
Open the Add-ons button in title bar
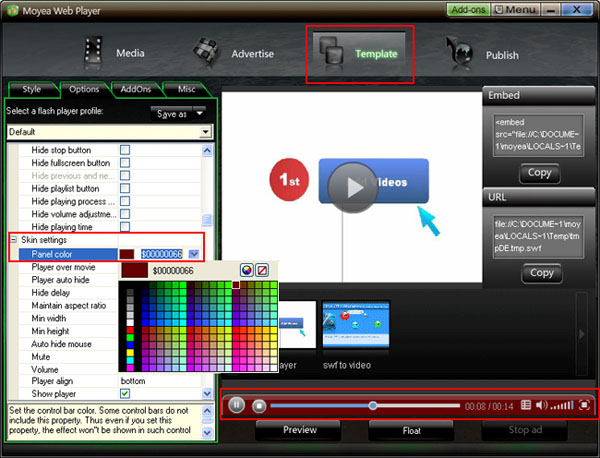(x=468, y=10)
